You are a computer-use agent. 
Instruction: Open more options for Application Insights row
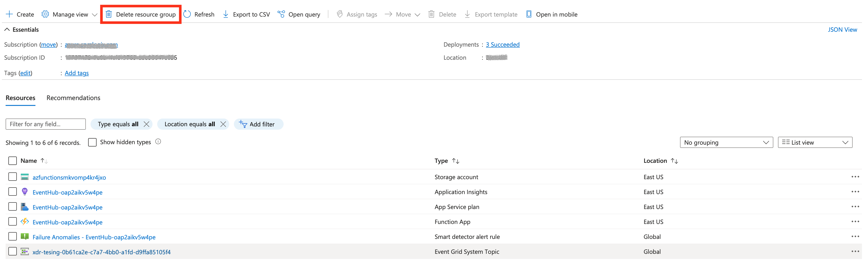tap(855, 192)
